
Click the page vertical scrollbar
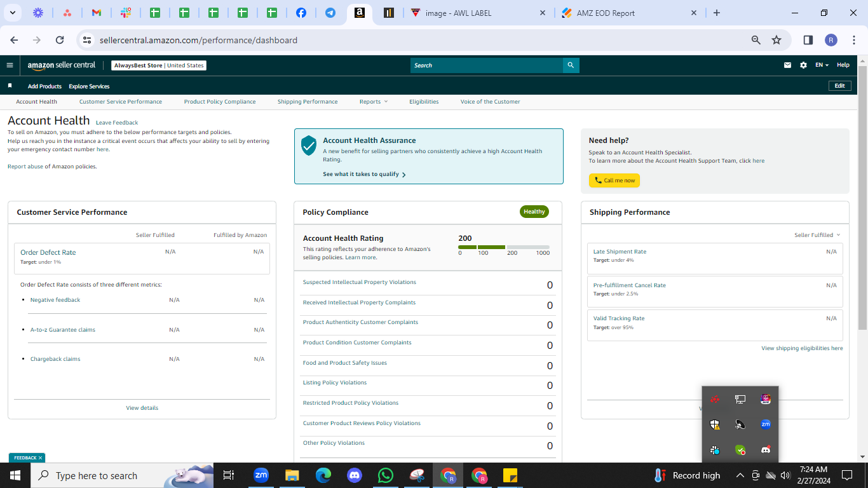tap(862, 196)
